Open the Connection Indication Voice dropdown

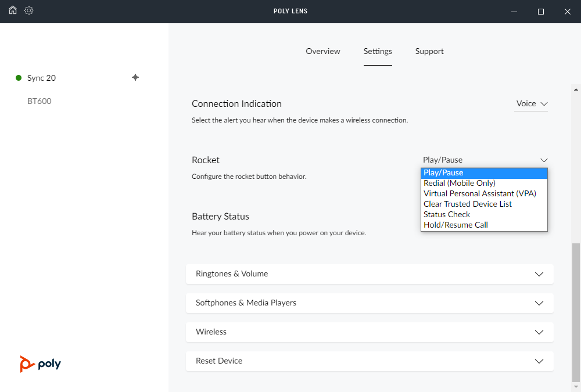[532, 104]
